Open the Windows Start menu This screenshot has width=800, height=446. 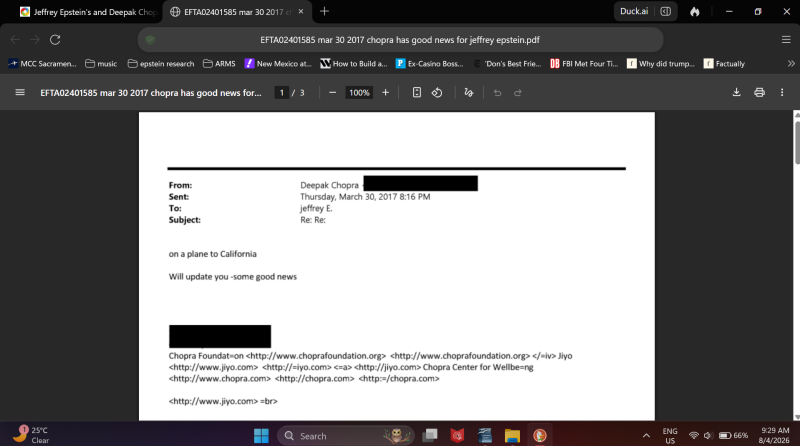[x=261, y=435]
